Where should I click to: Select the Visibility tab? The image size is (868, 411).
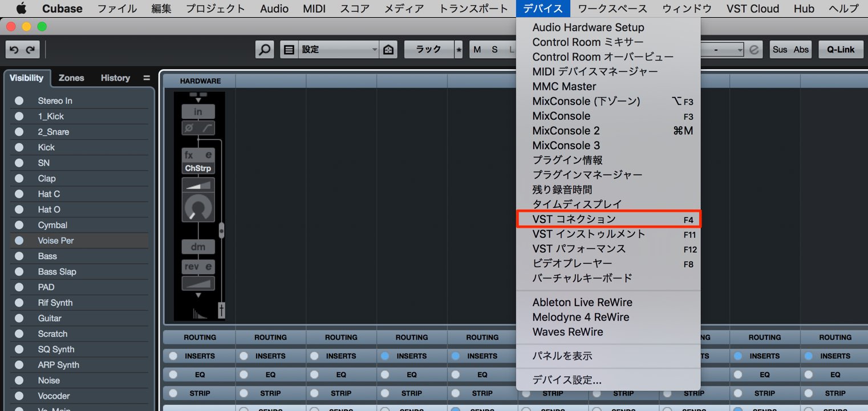tap(26, 78)
